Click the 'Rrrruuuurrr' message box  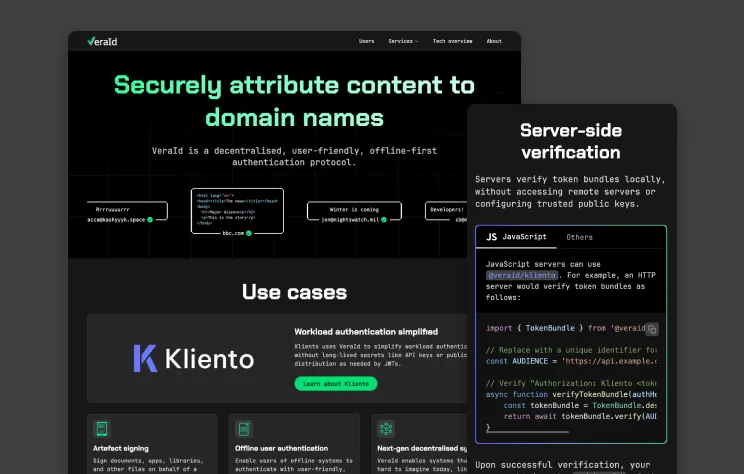point(127,211)
